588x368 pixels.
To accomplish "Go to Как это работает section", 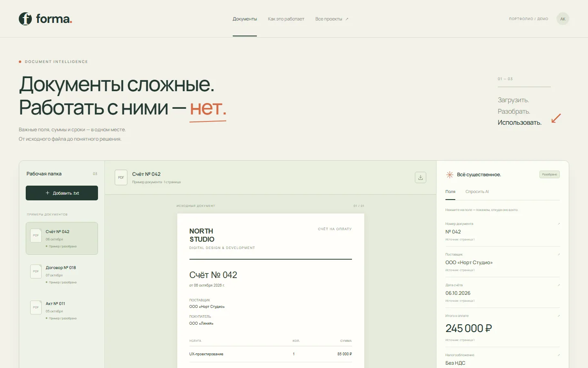I will coord(286,19).
